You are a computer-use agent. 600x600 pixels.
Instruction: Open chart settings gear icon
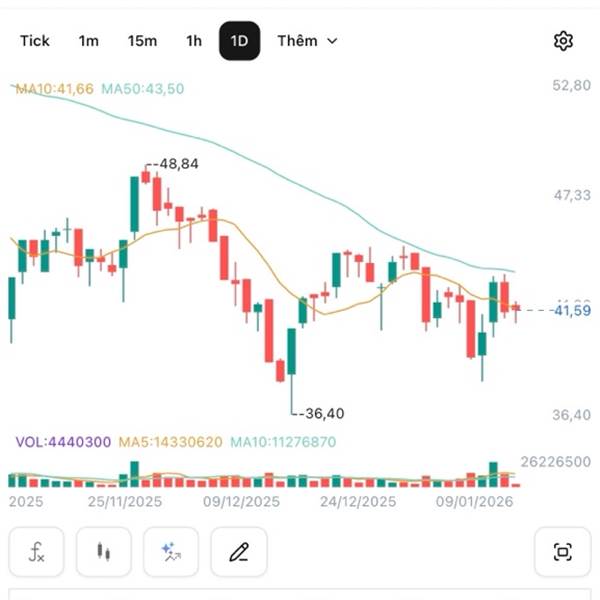pos(563,41)
